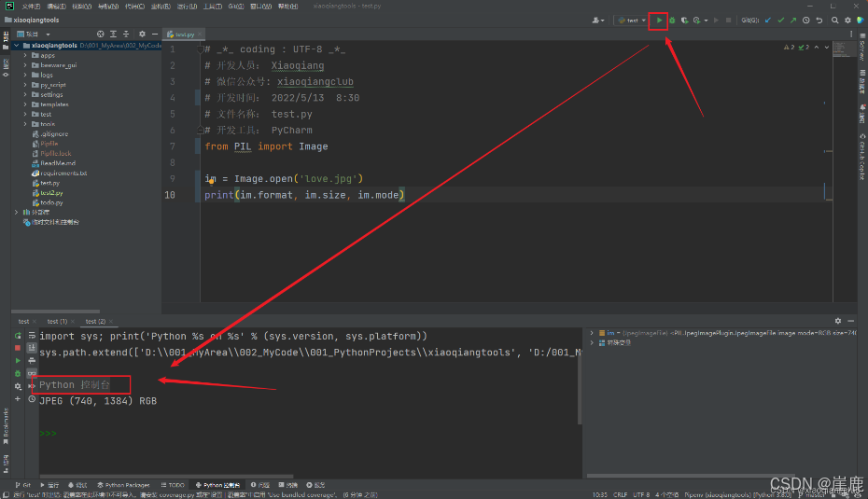Click the profiler run icon in toolbar
868x499 pixels.
pyautogui.click(x=697, y=21)
